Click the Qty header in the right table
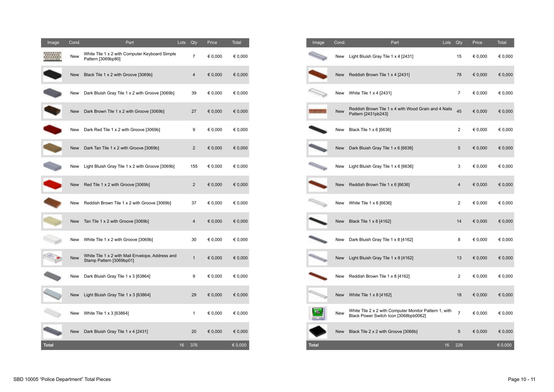Screen dimensions: 554x392 click(459, 42)
